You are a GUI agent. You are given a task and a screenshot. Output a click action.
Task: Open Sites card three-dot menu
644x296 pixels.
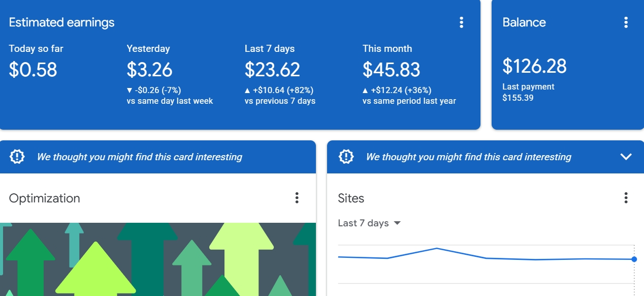(x=626, y=198)
